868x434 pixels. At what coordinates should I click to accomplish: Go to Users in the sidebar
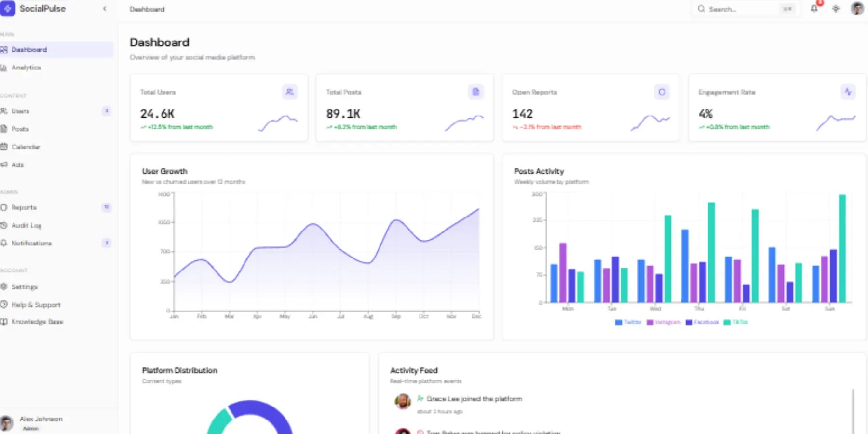pyautogui.click(x=56, y=111)
